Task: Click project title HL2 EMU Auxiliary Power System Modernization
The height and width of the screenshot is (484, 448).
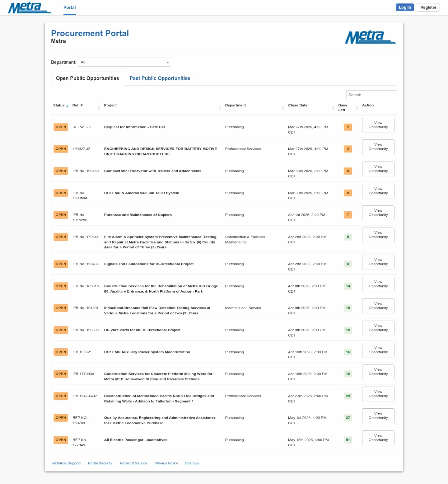Action: click(x=147, y=352)
